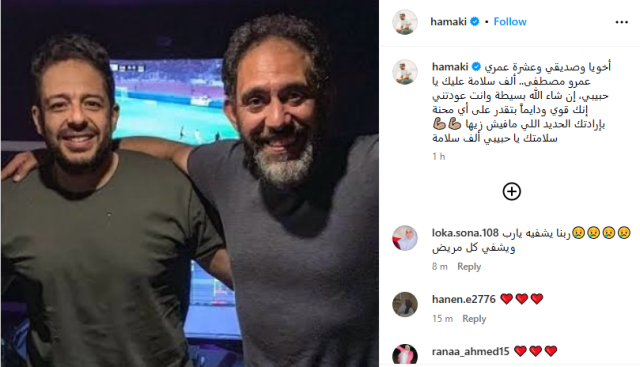Open hamaki username link in caption
Screen dimensions: 640x367
click(x=450, y=67)
